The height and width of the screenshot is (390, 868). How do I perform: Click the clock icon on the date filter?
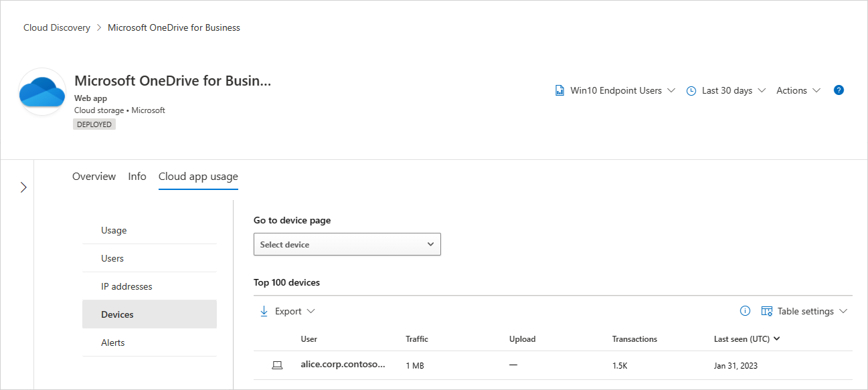click(x=690, y=90)
